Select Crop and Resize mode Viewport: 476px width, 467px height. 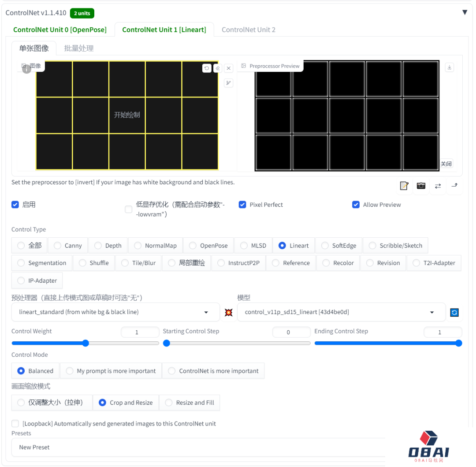[126, 403]
